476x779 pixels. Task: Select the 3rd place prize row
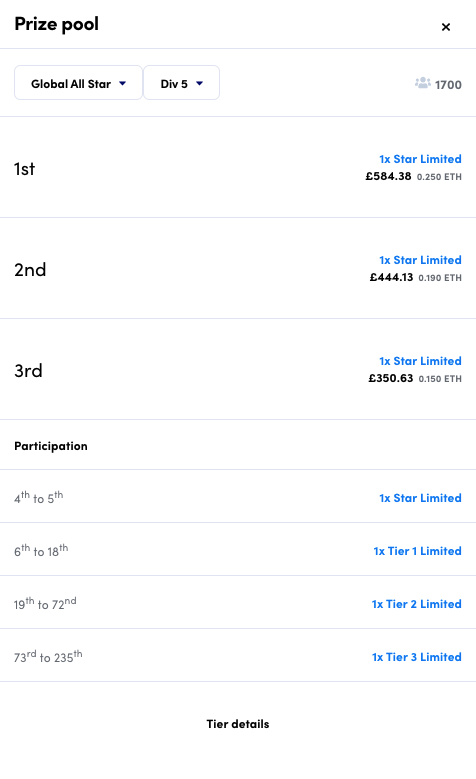[x=238, y=369]
